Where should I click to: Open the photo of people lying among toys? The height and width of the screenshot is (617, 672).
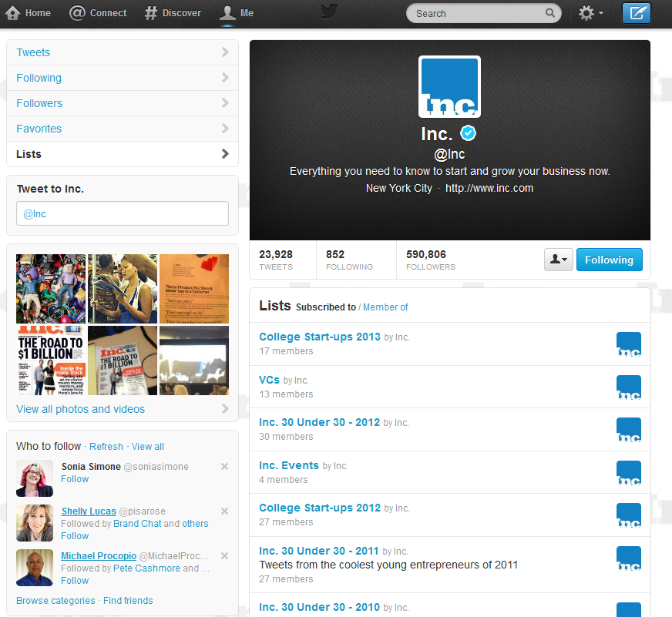(x=51, y=289)
